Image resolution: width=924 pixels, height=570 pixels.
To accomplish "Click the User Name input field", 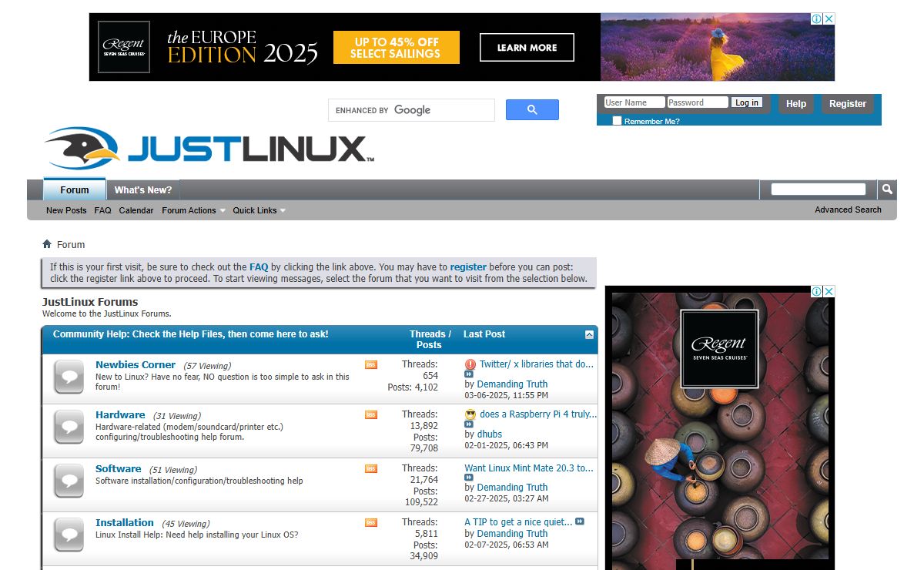I will pos(634,102).
